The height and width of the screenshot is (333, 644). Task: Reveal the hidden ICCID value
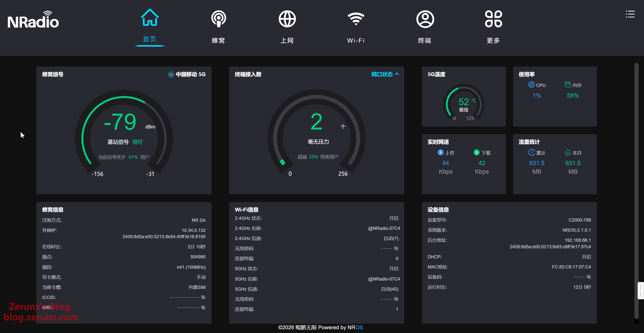pyautogui.click(x=203, y=297)
